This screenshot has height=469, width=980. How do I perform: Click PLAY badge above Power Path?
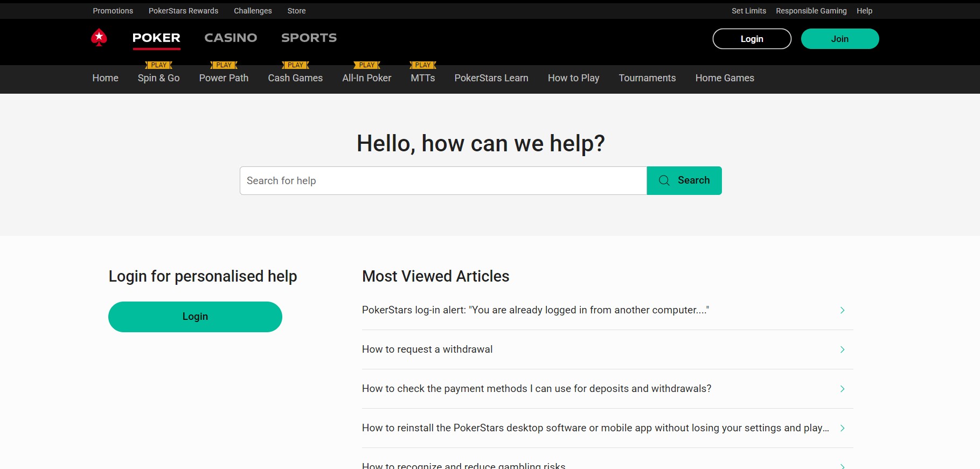224,65
